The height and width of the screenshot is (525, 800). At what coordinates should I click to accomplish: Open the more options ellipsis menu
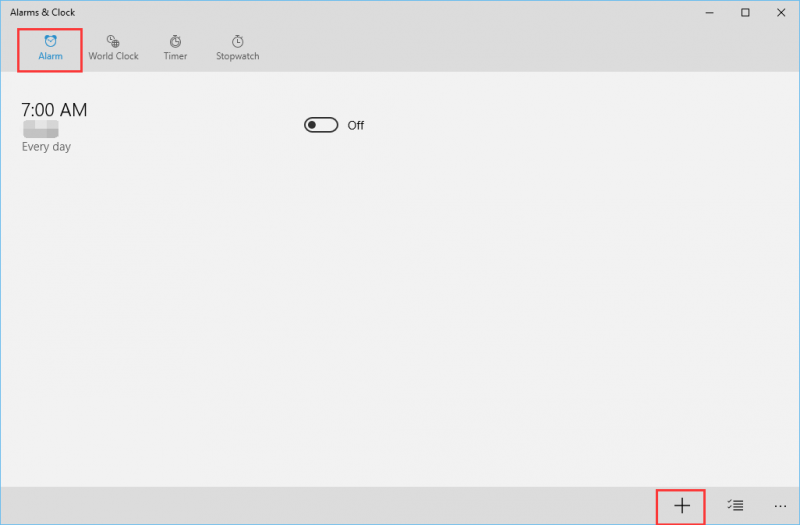tap(780, 506)
